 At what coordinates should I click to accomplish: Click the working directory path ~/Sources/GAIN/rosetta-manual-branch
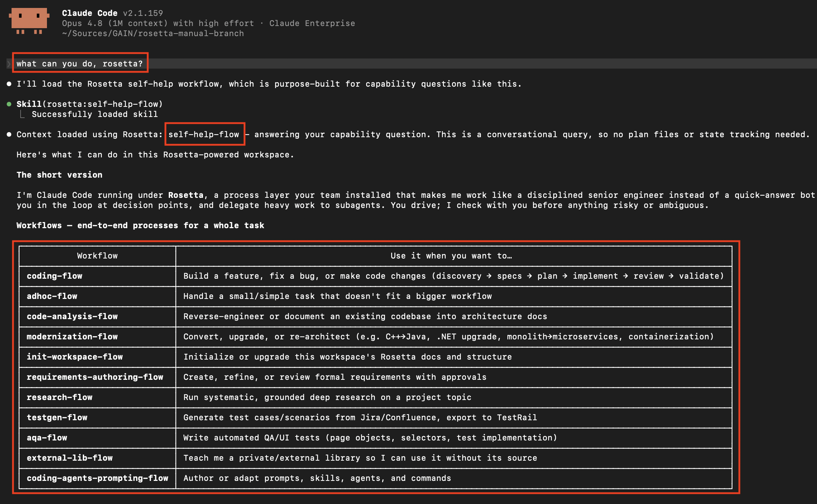point(153,34)
